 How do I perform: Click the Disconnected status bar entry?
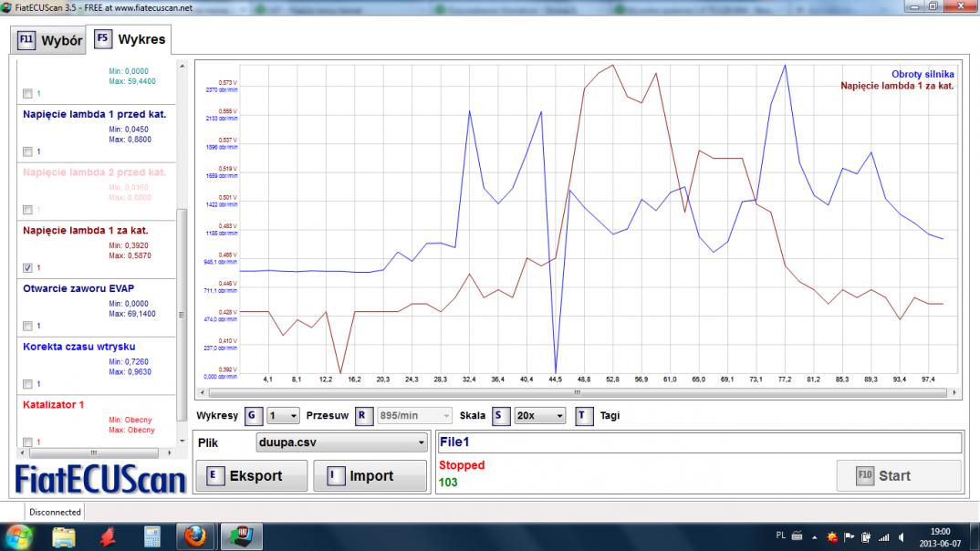coord(55,513)
